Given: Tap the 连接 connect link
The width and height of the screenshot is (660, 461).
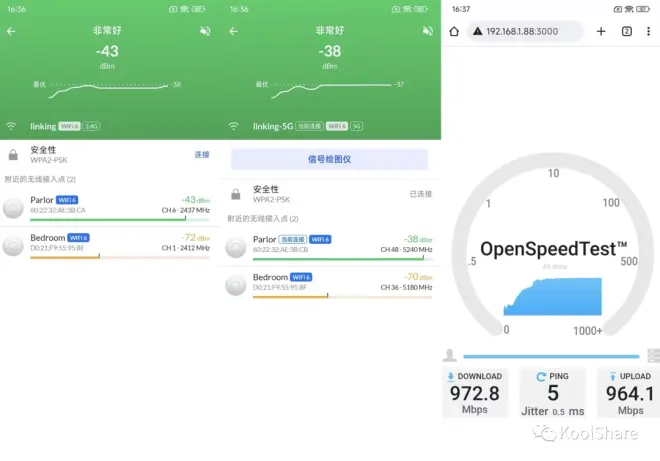Looking at the screenshot, I should pyautogui.click(x=202, y=155).
